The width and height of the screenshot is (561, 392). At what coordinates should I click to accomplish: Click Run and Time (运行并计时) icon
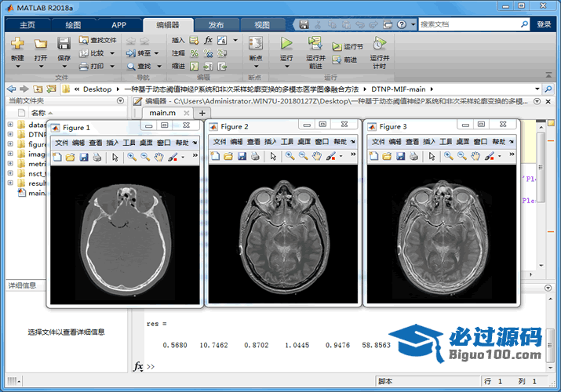379,43
